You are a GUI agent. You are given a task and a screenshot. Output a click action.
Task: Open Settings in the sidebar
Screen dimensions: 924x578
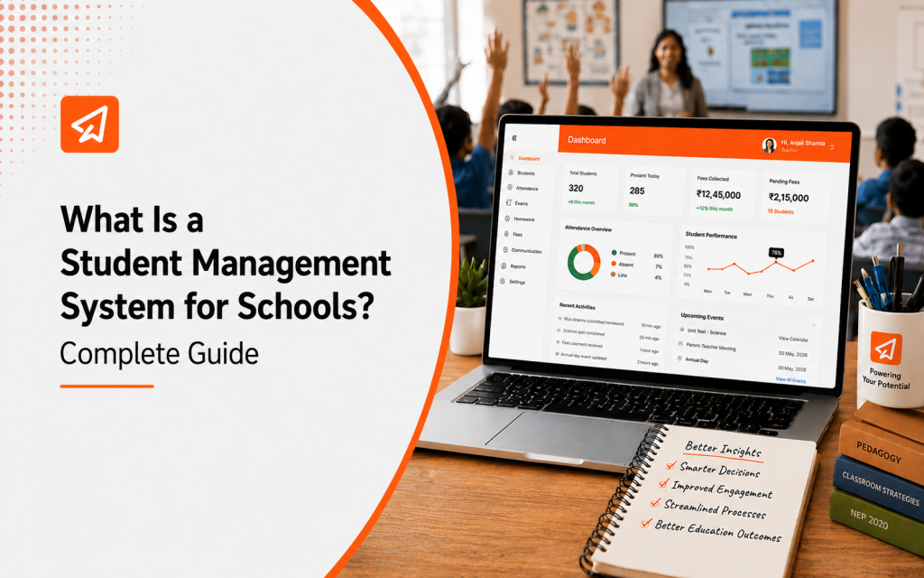[x=513, y=282]
